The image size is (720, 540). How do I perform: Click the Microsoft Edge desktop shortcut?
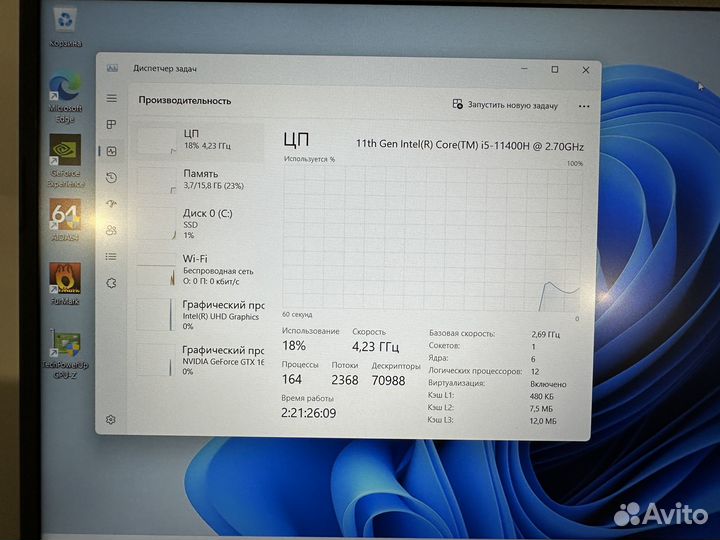pyautogui.click(x=65, y=98)
